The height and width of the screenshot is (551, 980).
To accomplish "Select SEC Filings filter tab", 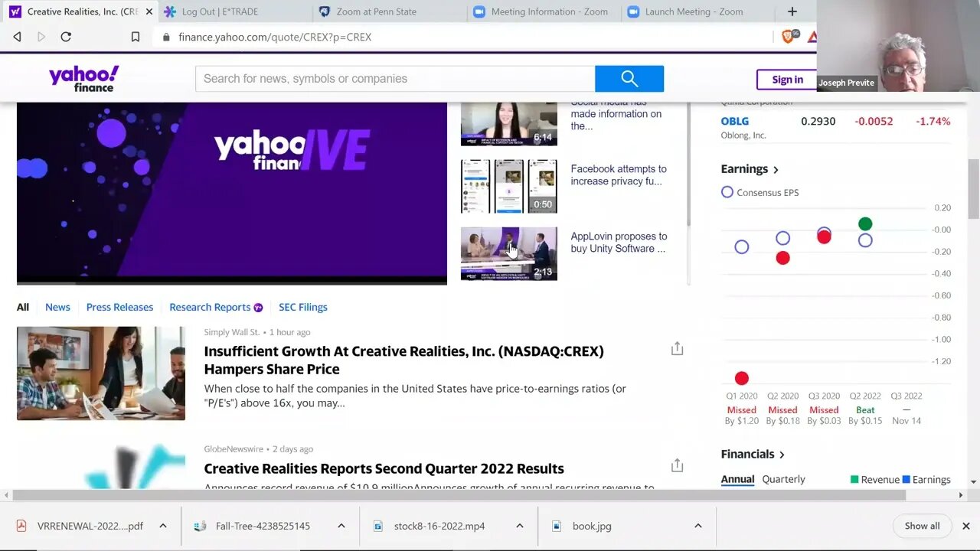I will click(x=302, y=307).
